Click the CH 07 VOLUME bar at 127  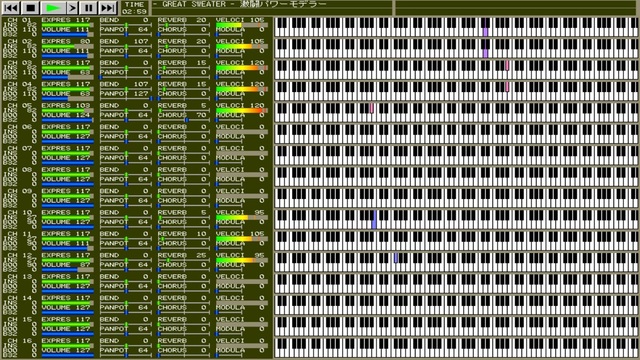67,163
